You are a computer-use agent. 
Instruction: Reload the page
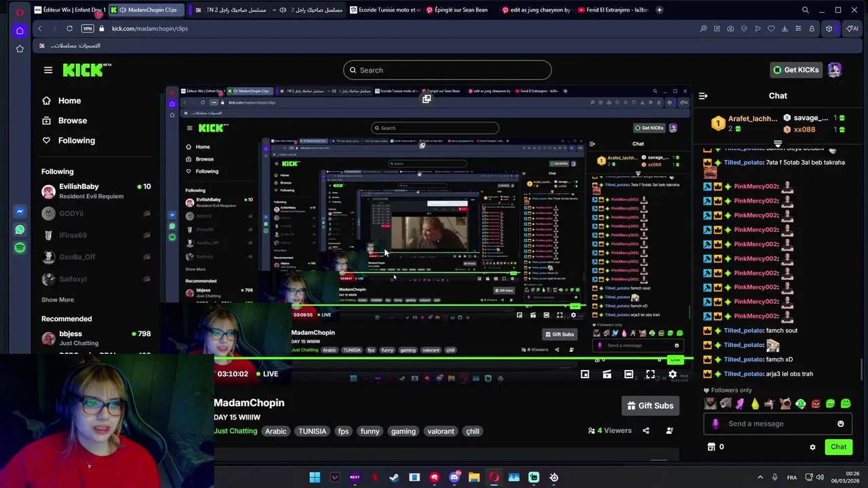pos(69,28)
